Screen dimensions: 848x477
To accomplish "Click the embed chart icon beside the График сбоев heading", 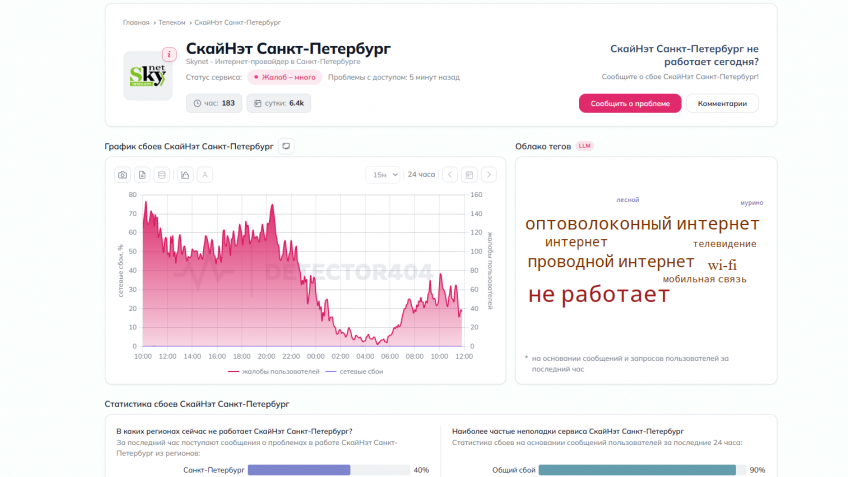I will [x=286, y=146].
